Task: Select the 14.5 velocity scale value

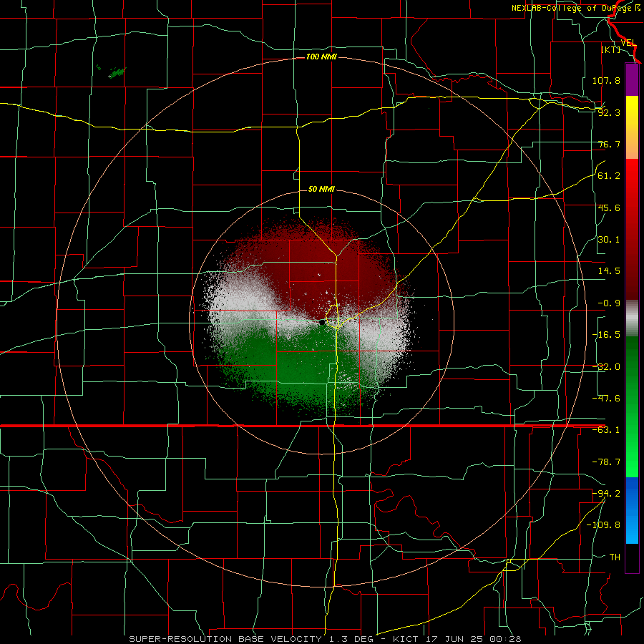Action: pos(609,271)
